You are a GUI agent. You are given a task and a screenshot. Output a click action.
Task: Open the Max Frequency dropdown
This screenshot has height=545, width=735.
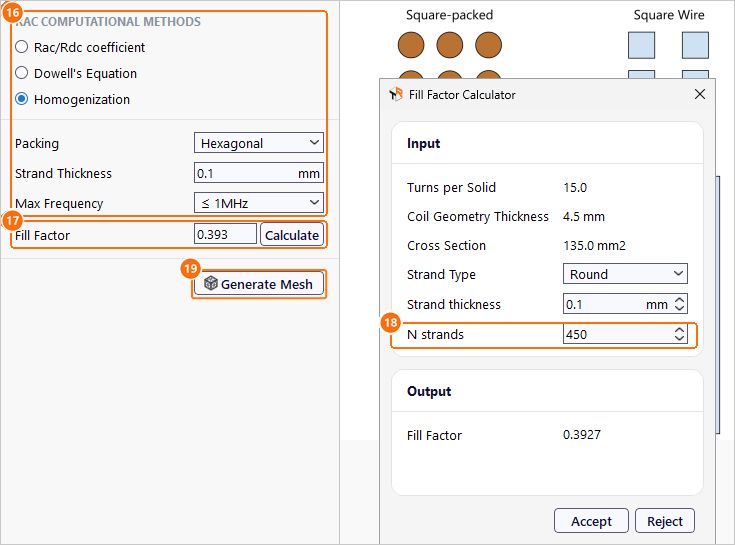pyautogui.click(x=259, y=203)
